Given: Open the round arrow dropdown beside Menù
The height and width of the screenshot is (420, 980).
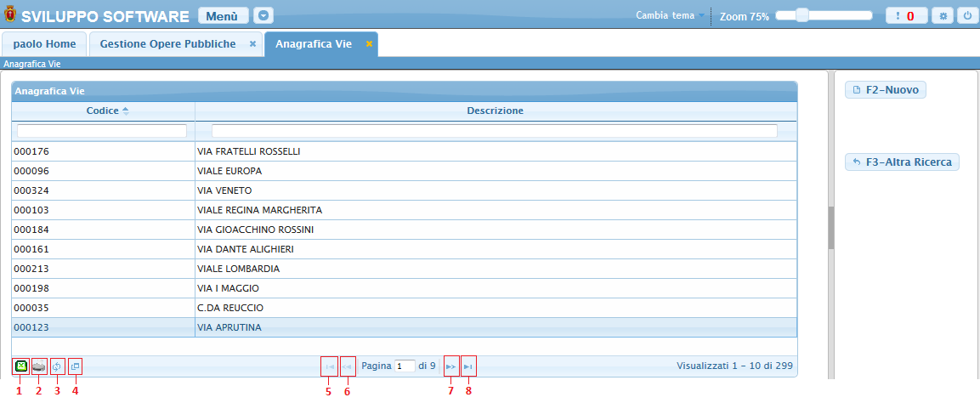Looking at the screenshot, I should [263, 16].
